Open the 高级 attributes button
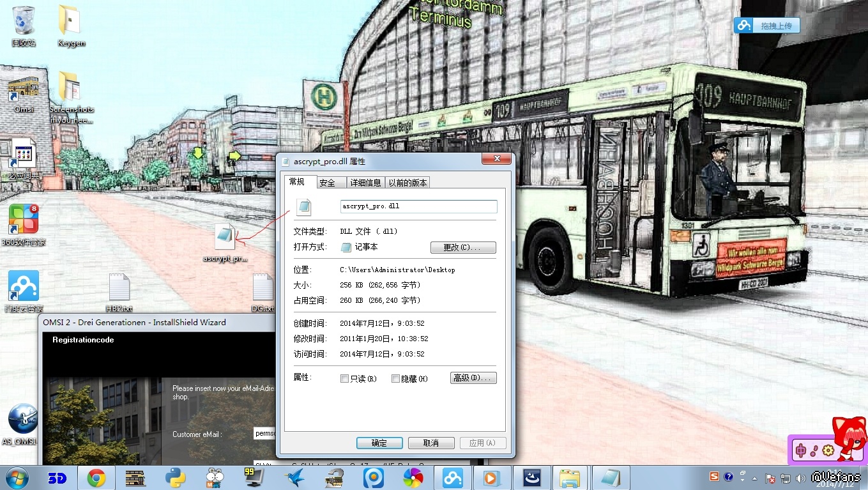This screenshot has height=490, width=868. pos(473,378)
